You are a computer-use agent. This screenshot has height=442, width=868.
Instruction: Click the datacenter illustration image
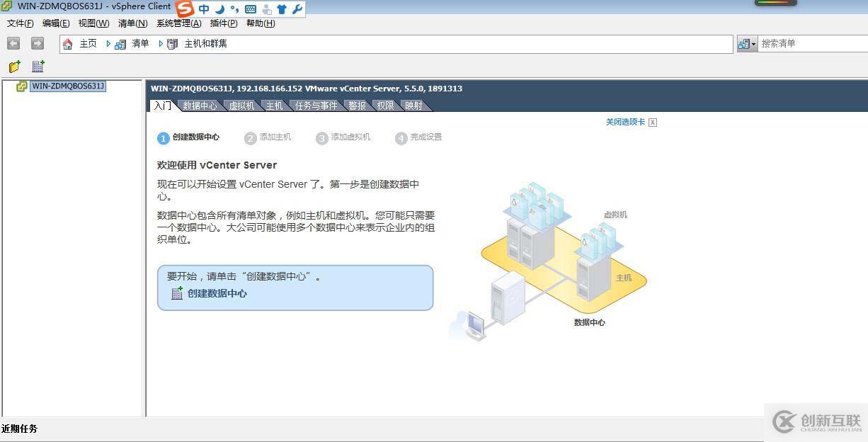pos(549,261)
